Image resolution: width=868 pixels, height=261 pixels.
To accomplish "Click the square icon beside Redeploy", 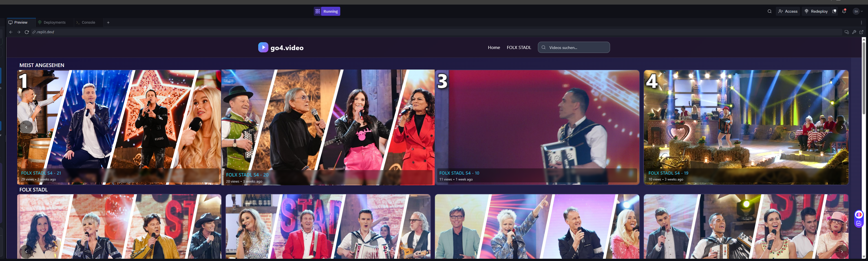I will (834, 12).
